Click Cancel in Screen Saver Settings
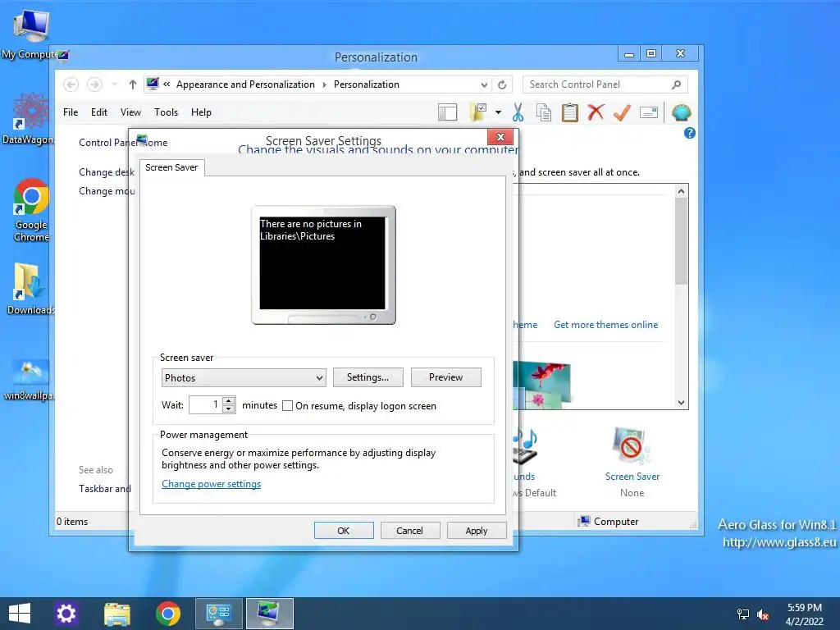840x630 pixels. coord(410,531)
